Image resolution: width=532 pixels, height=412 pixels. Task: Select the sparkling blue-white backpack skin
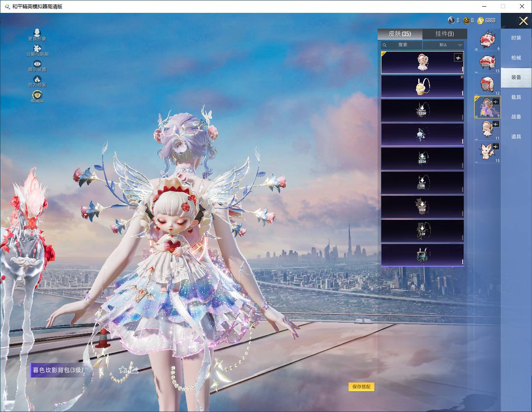[422, 135]
